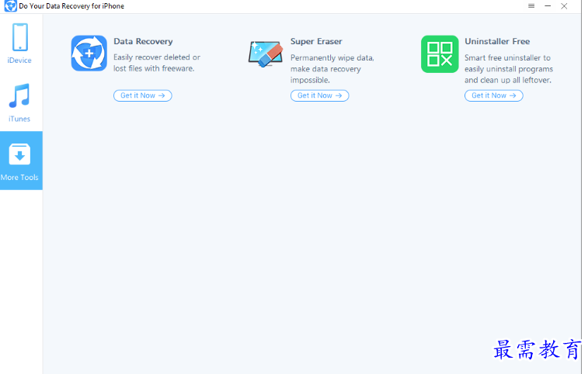The image size is (588, 374).
Task: Open the hamburger menu in title bar
Action: (x=531, y=6)
